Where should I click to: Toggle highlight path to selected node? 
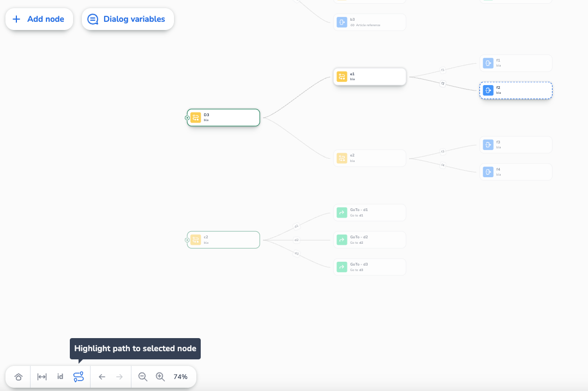point(79,377)
